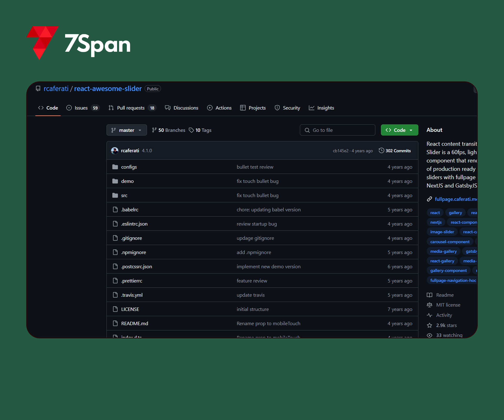
Task: Click the eye icon beside 33 watching
Action: (429, 335)
